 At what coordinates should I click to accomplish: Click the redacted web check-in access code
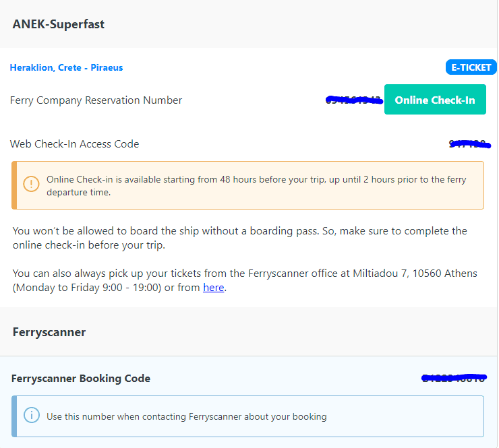[469, 143]
